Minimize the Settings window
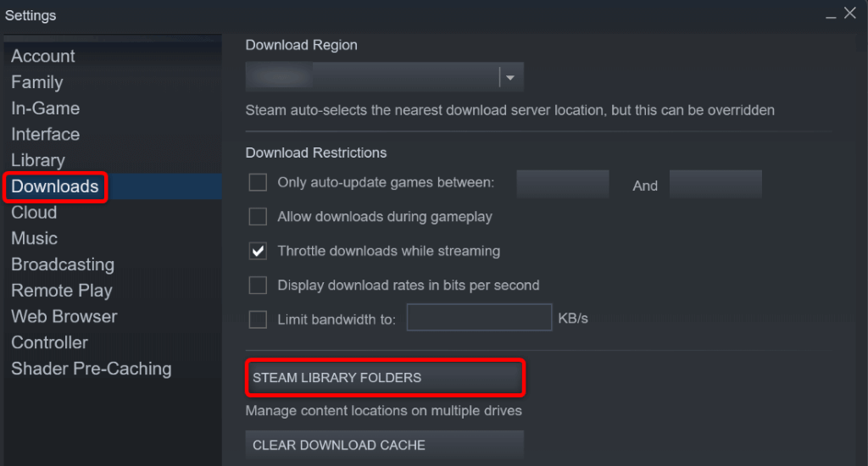868x466 pixels. 829,14
